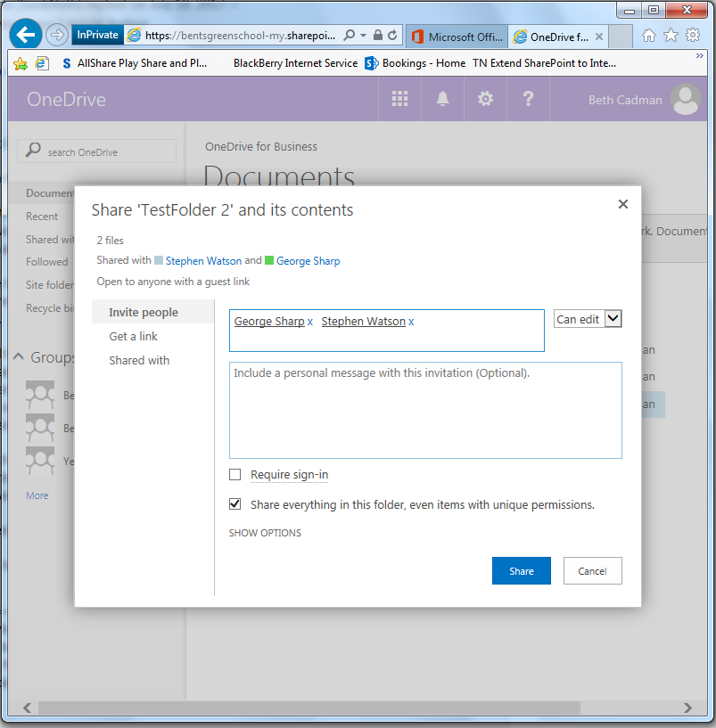Expand the favorites bar overflow chevron

pos(699,56)
